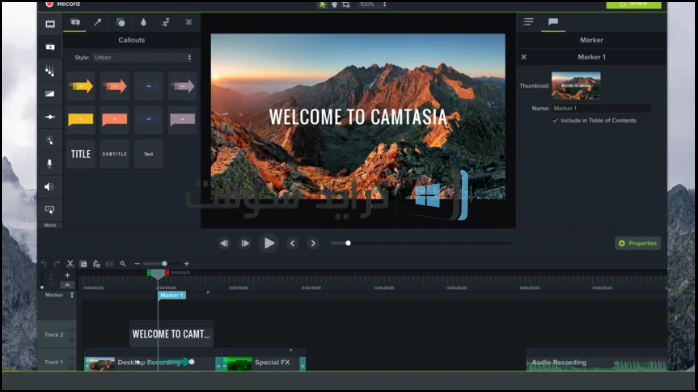Click the previous frame playback button

[224, 243]
